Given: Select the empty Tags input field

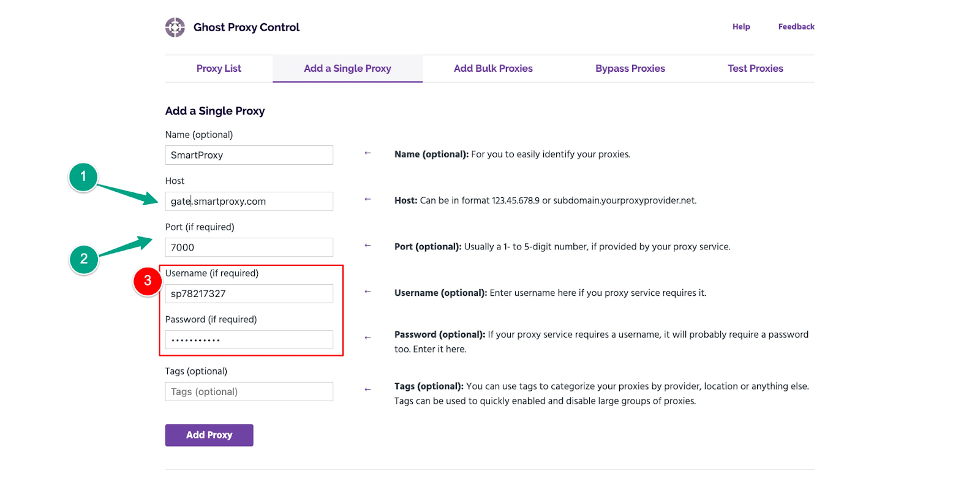Looking at the screenshot, I should coord(249,392).
